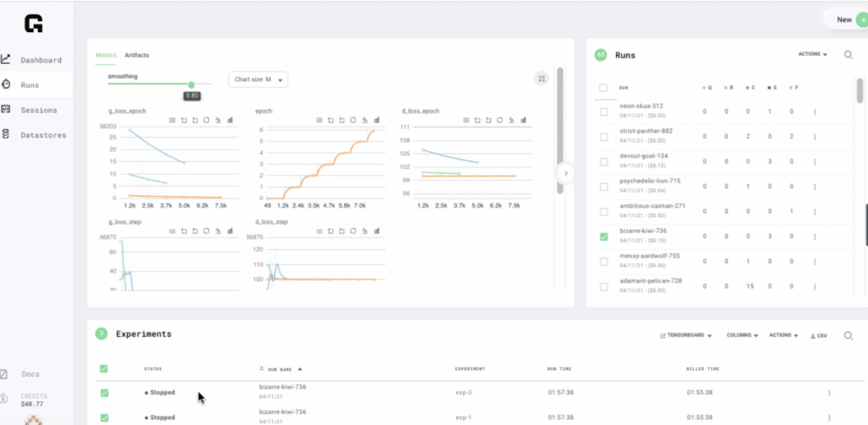Click the RUN TIME column header

click(x=559, y=368)
